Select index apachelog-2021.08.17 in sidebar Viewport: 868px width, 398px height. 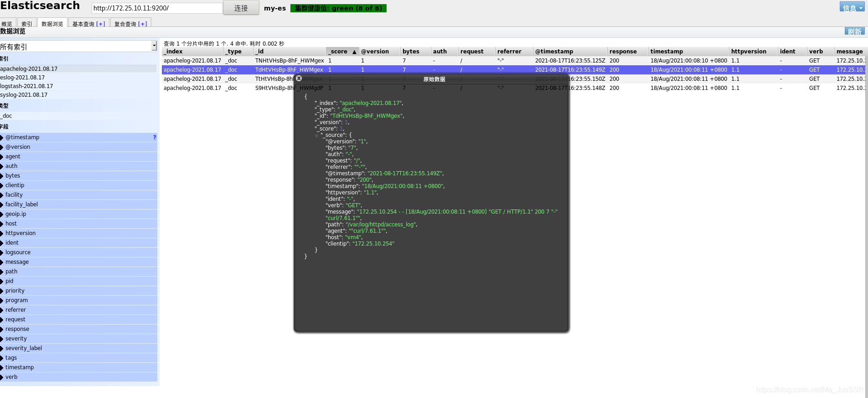click(78, 69)
